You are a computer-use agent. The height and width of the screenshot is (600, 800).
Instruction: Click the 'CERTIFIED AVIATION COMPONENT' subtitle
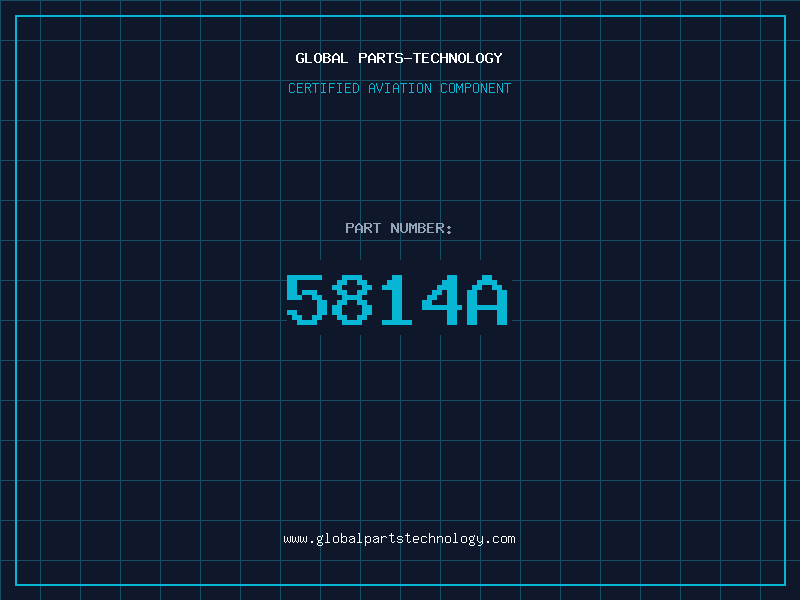click(399, 88)
